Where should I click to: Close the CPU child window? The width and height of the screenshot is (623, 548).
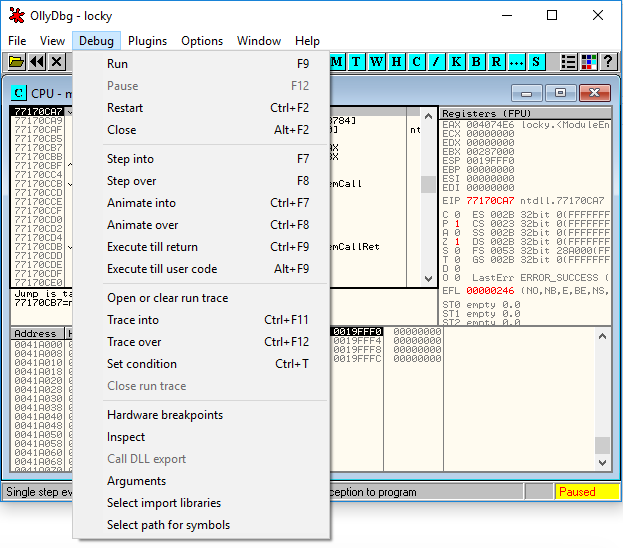click(595, 93)
